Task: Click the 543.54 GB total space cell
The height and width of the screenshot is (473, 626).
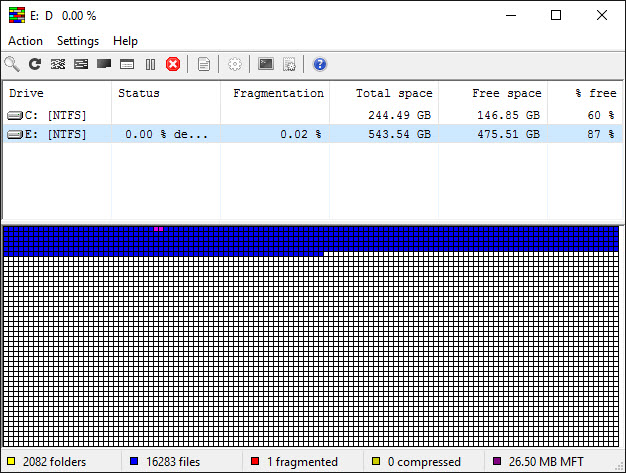Action: 399,134
